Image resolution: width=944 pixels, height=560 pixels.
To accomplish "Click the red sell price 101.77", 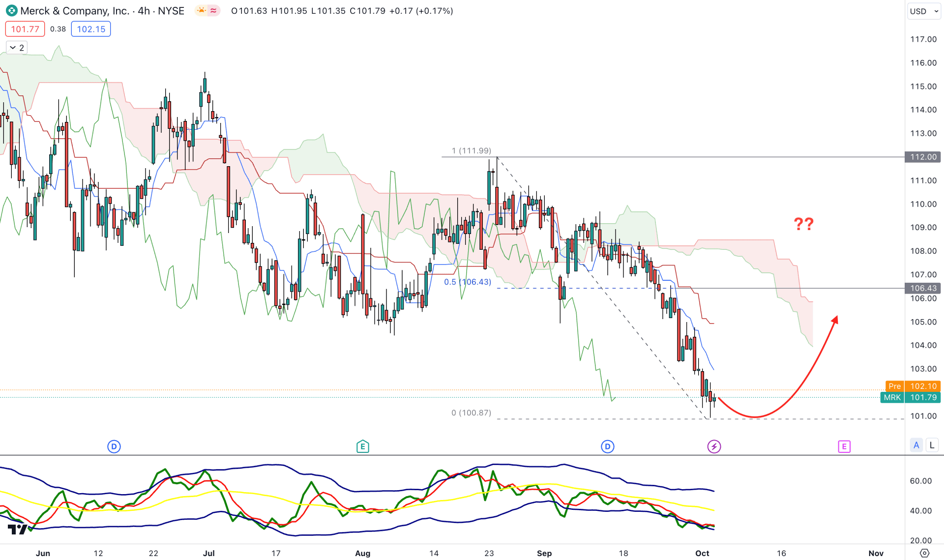I will pyautogui.click(x=25, y=29).
